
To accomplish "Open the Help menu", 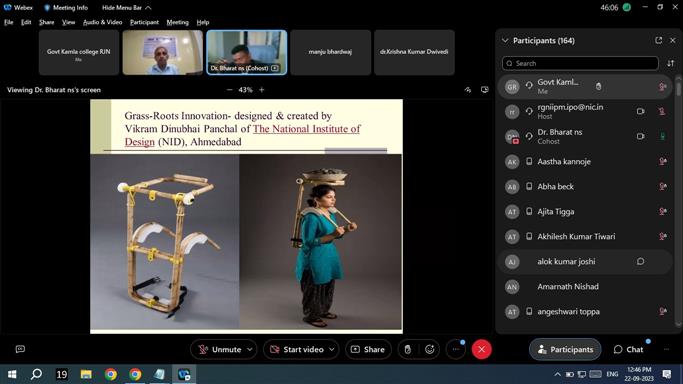I will pyautogui.click(x=203, y=22).
